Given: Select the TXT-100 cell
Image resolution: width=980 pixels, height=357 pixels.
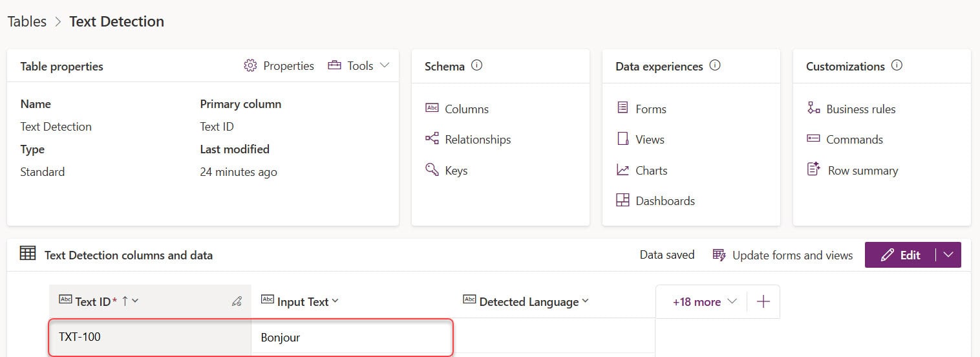Looking at the screenshot, I should [150, 336].
